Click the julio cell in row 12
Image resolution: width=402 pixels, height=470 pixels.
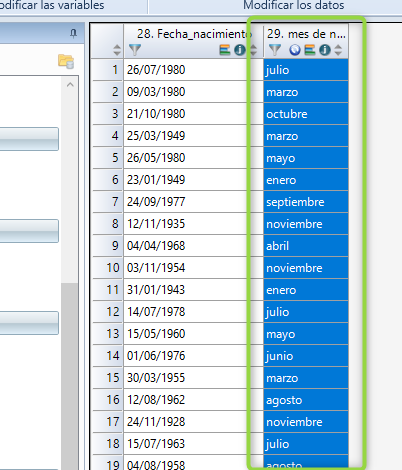click(306, 312)
